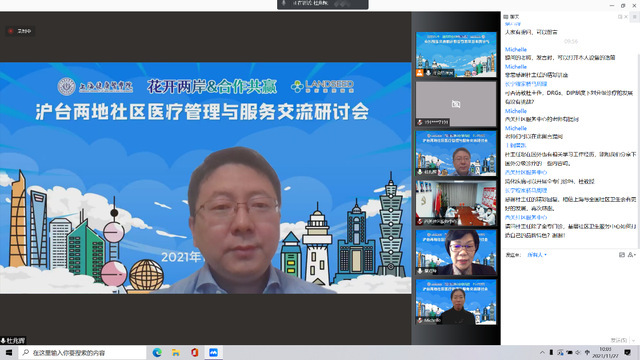Open chat permission settings person icon
The height and width of the screenshot is (360, 640).
(x=631, y=255)
